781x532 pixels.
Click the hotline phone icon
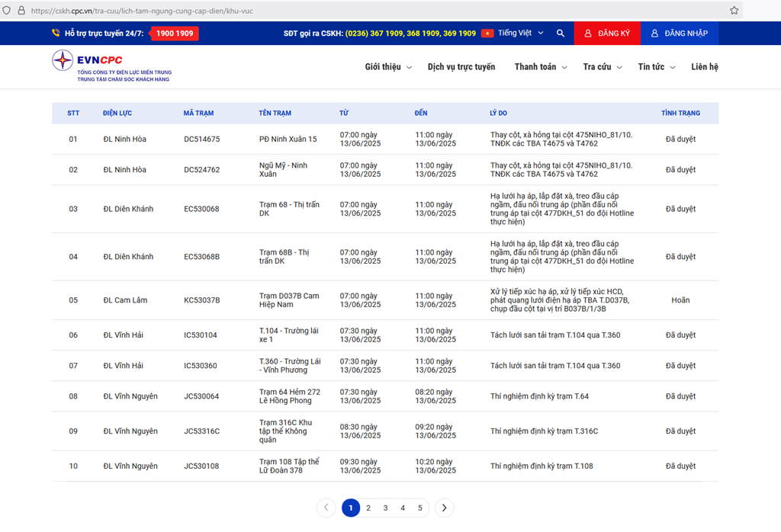pos(56,33)
